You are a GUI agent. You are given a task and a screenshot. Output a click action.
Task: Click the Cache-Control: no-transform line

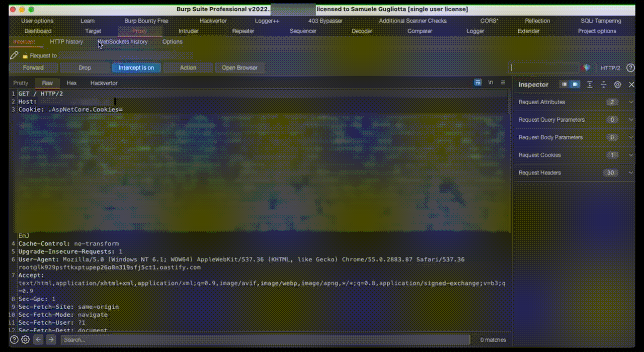point(68,243)
